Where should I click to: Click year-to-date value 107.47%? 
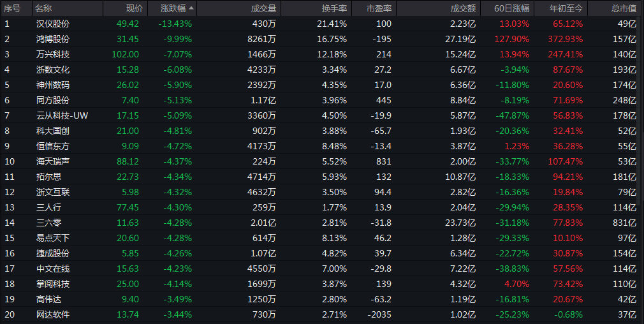565,161
